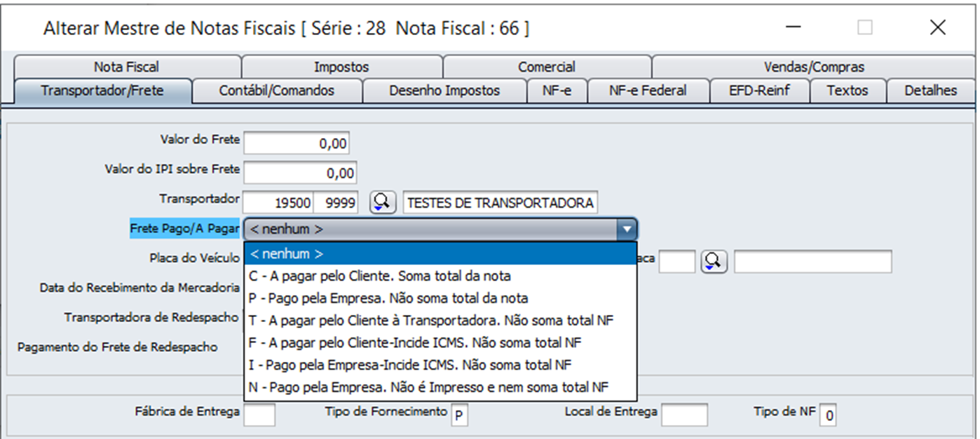Collapse the Frete Pago/A Pagar dropdown arrow
980x439 pixels.
(x=626, y=229)
